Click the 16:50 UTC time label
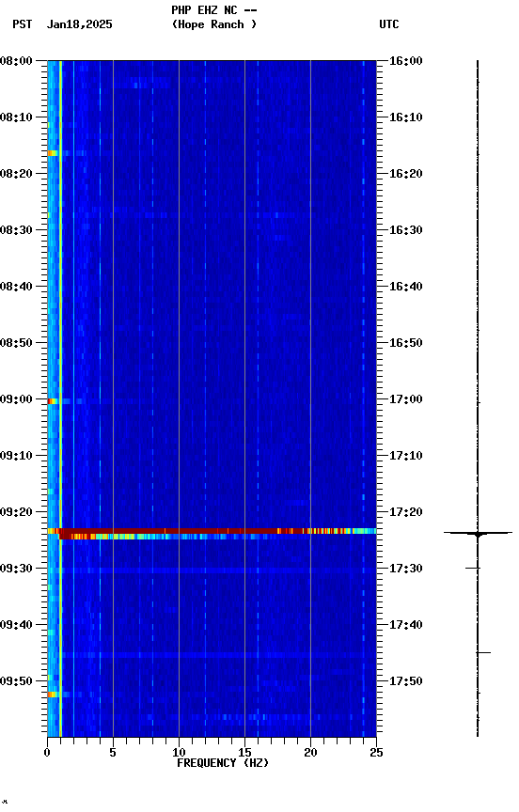The height and width of the screenshot is (812, 519). point(406,343)
